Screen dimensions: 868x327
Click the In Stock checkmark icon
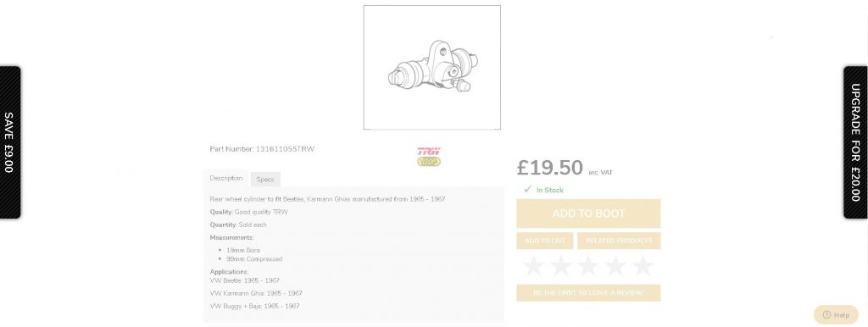527,189
